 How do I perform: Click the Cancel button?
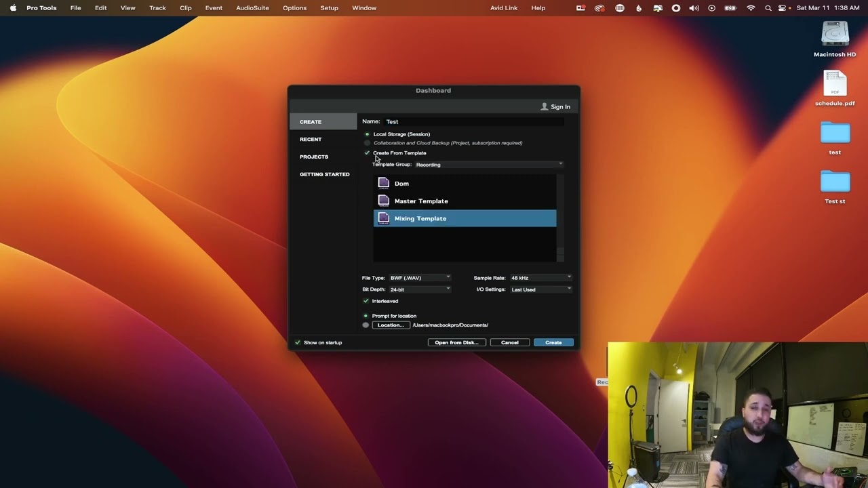(510, 342)
